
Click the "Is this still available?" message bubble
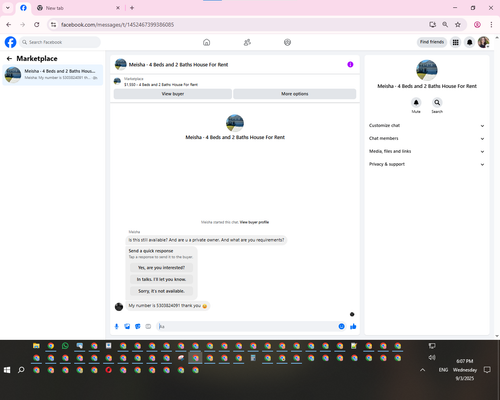(x=206, y=240)
